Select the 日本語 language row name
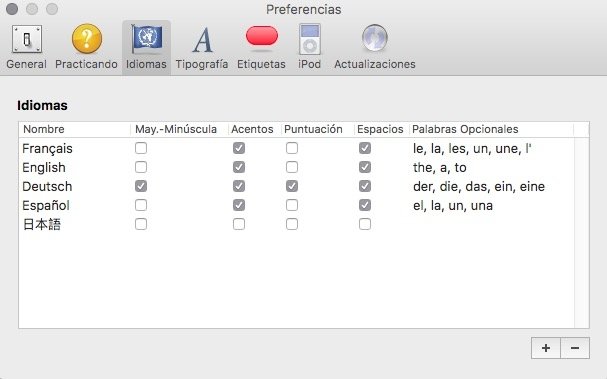The image size is (607, 379). [42, 225]
